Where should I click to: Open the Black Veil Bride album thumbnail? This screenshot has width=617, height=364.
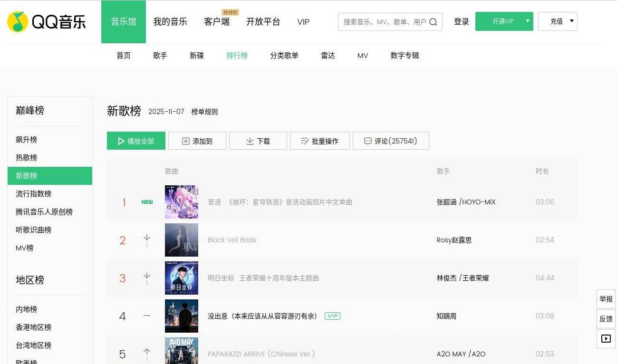tap(182, 240)
